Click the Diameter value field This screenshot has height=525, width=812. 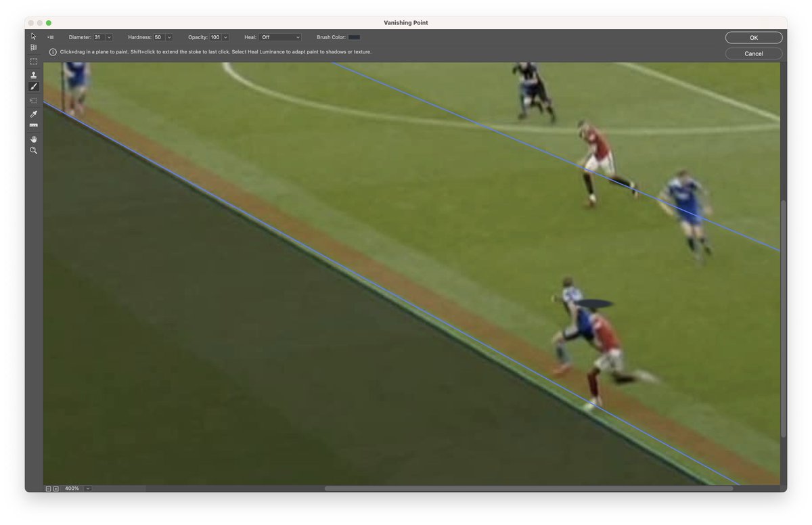pyautogui.click(x=99, y=37)
